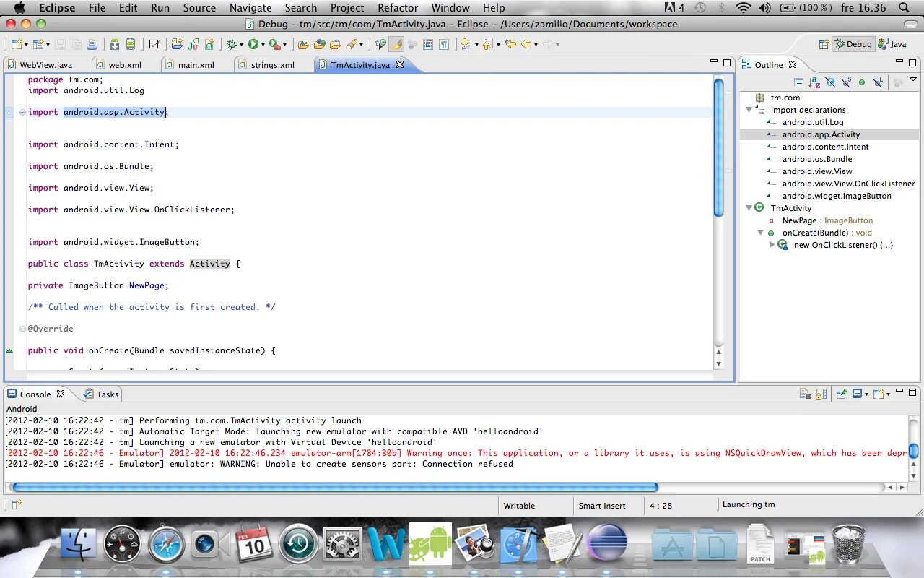
Task: Switch to the Debug perspective button
Action: pyautogui.click(x=853, y=44)
